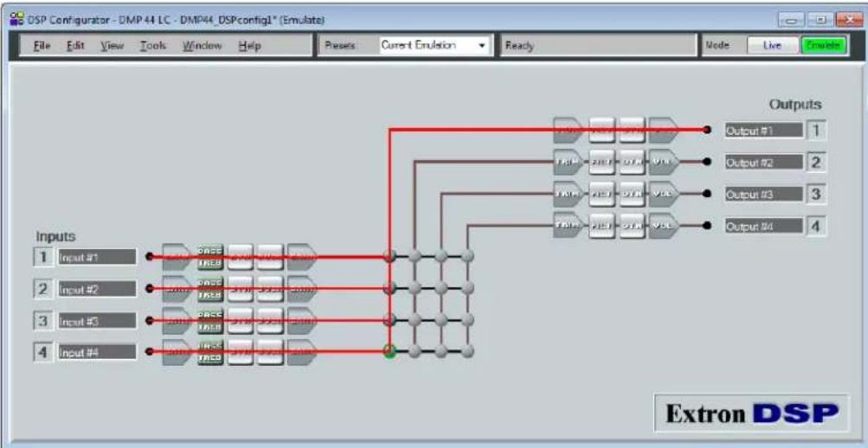This screenshot has height=448, width=868.
Task: Click the Output #4 name field
Action: coord(763,225)
